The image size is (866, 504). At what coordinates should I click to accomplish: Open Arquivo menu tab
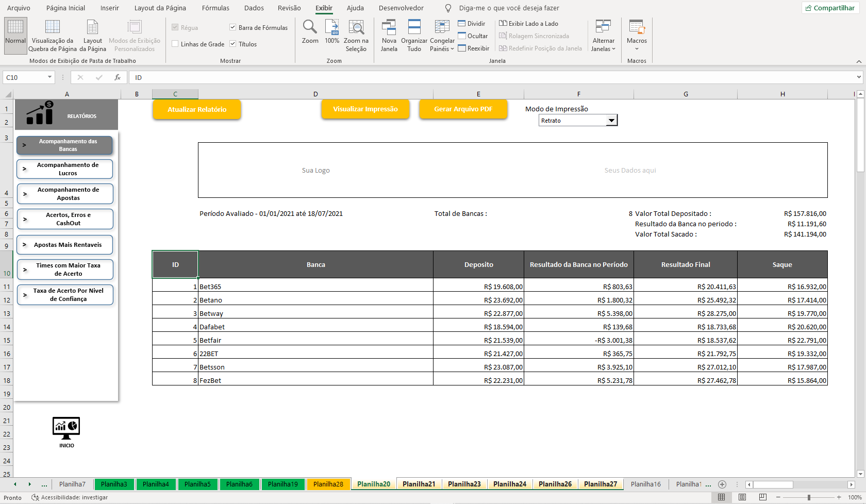[19, 8]
